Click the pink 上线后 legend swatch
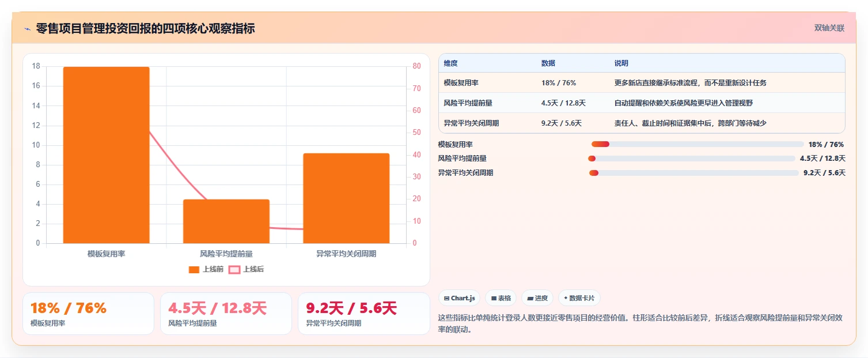The height and width of the screenshot is (358, 868). coord(234,269)
